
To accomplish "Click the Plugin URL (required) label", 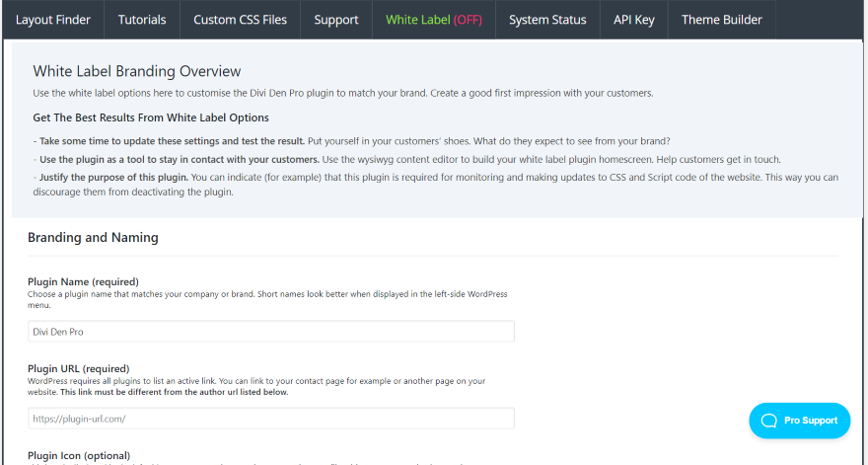I will click(x=78, y=368).
